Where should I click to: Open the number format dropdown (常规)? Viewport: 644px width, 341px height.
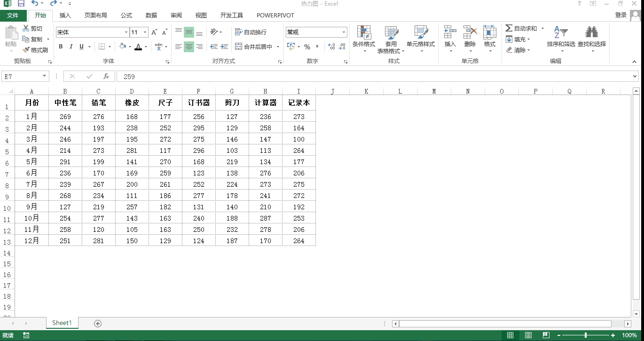click(x=344, y=32)
